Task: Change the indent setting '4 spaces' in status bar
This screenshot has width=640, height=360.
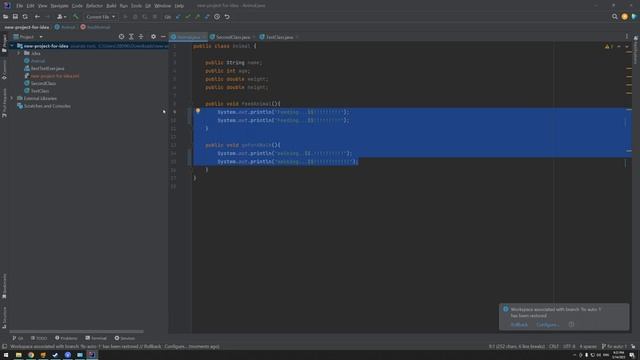Action: (588, 347)
